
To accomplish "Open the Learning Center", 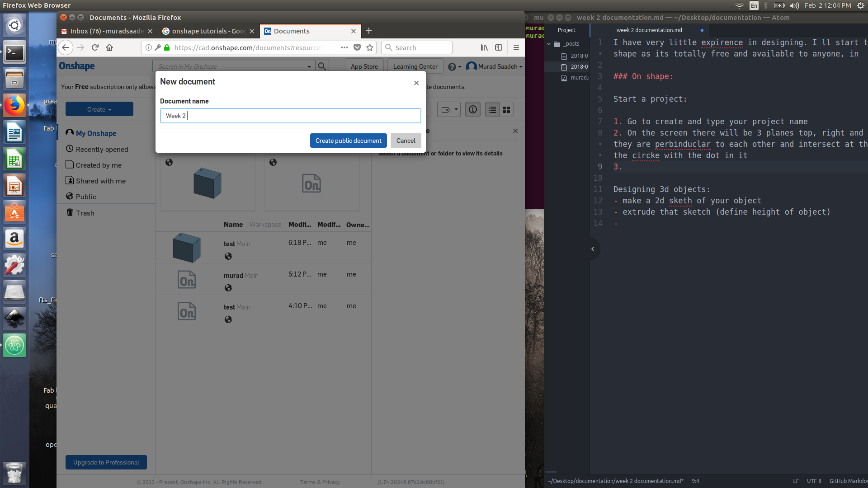I will point(415,66).
